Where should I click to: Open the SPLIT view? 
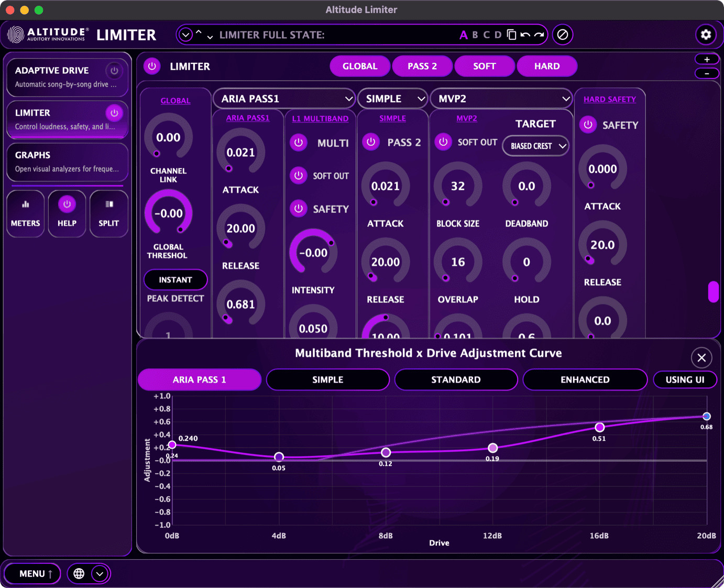pos(109,214)
